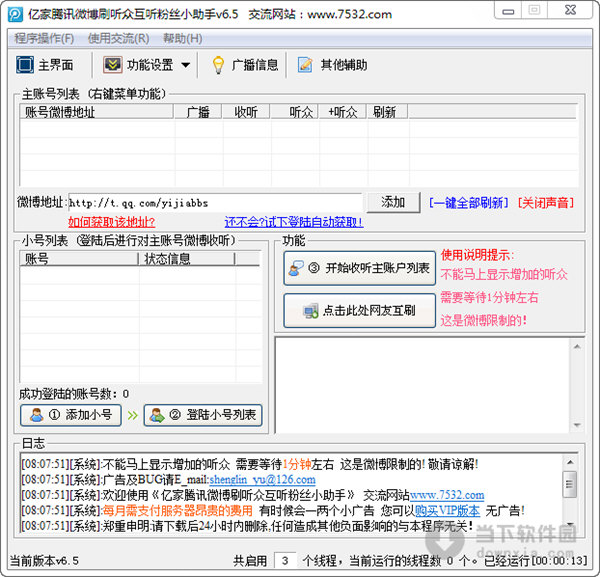600x577 pixels.
Task: Select the 账号 column header in 小号列表
Action: tap(79, 259)
